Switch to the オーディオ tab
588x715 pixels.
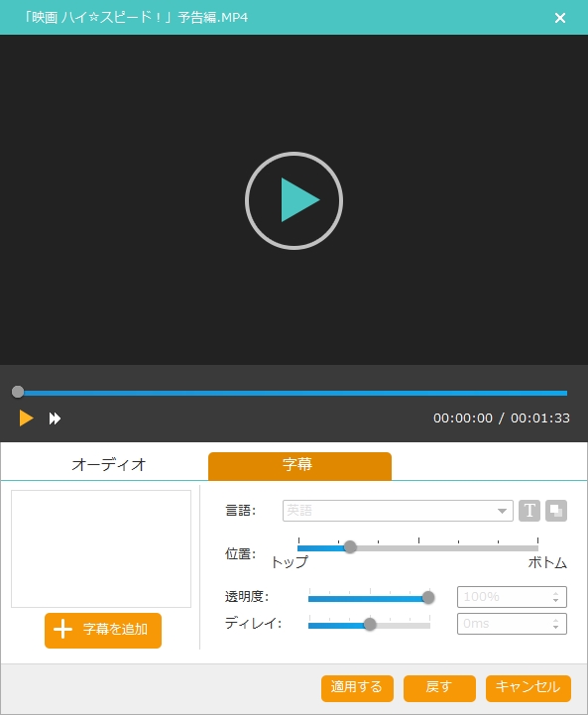click(108, 465)
